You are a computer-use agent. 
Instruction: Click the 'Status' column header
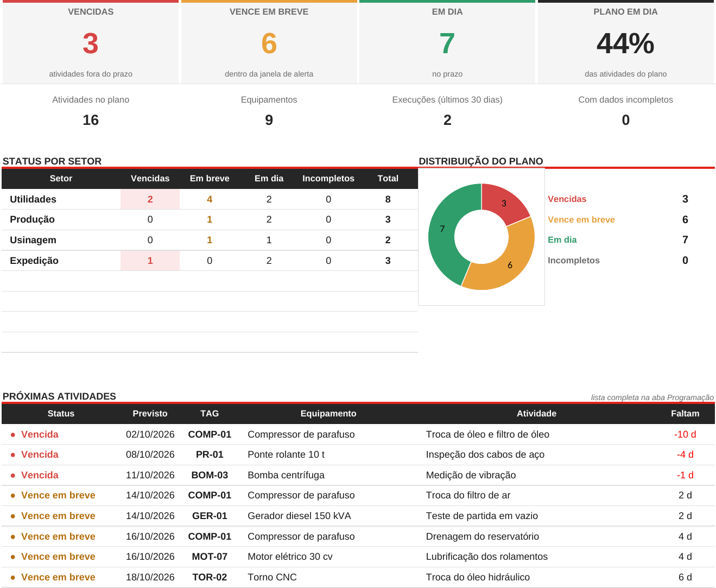pyautogui.click(x=61, y=414)
